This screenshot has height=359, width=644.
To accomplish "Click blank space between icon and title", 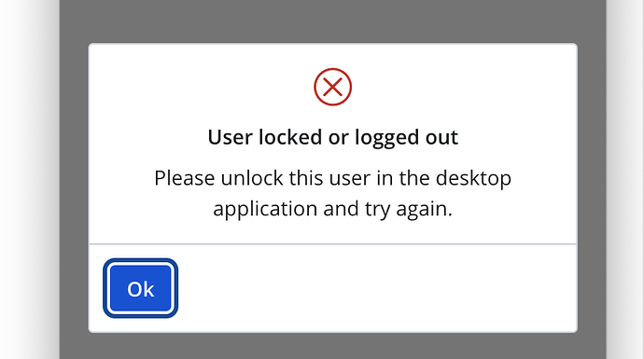I will click(332, 117).
